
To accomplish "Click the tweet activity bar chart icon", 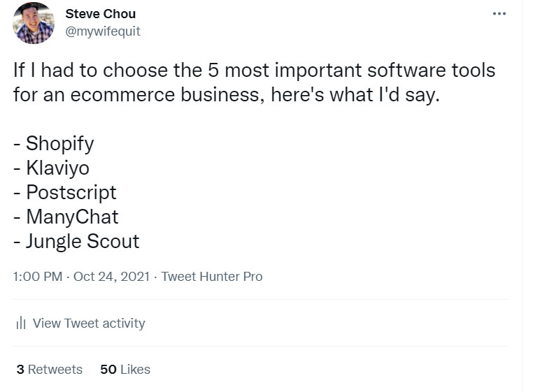I will point(20,323).
